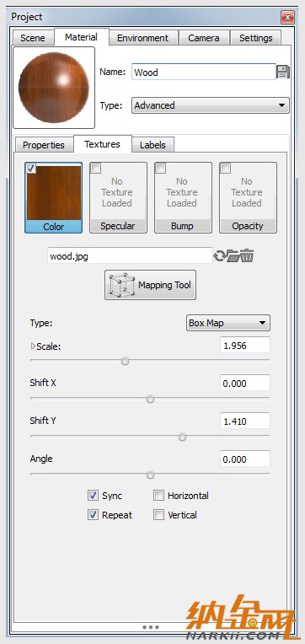Image resolution: width=305 pixels, height=644 pixels.
Task: Click the Shift Y slider handle
Action: (x=182, y=437)
